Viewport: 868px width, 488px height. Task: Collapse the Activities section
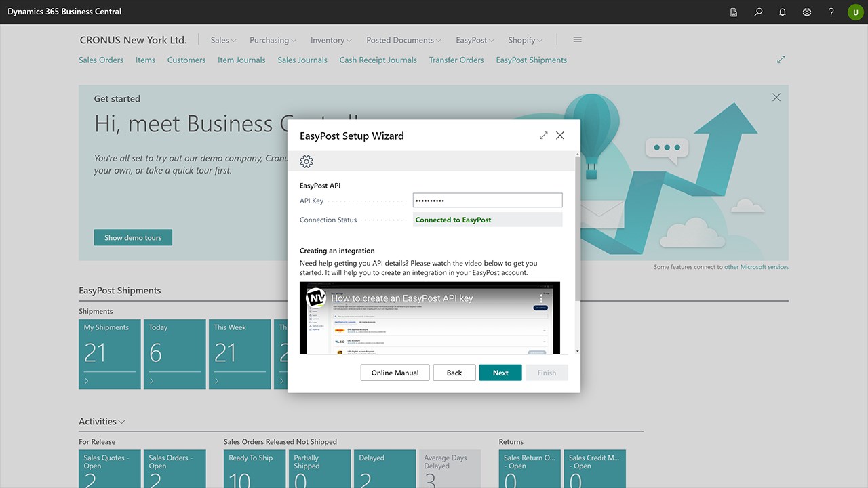coord(102,422)
